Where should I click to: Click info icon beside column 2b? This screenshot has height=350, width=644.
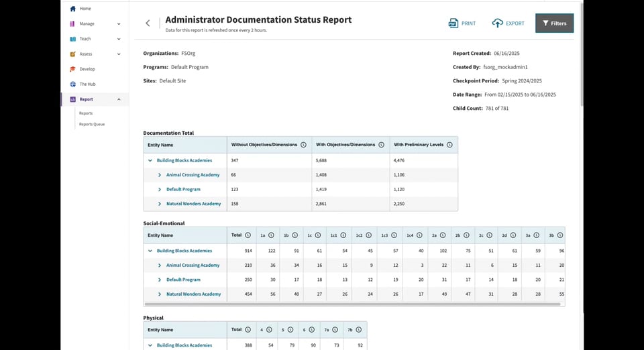(467, 235)
